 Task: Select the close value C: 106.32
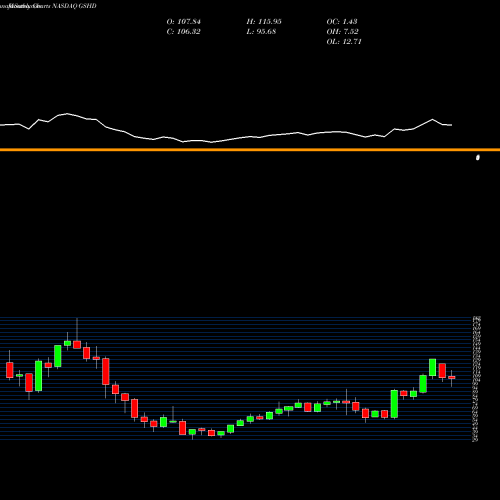point(184,32)
